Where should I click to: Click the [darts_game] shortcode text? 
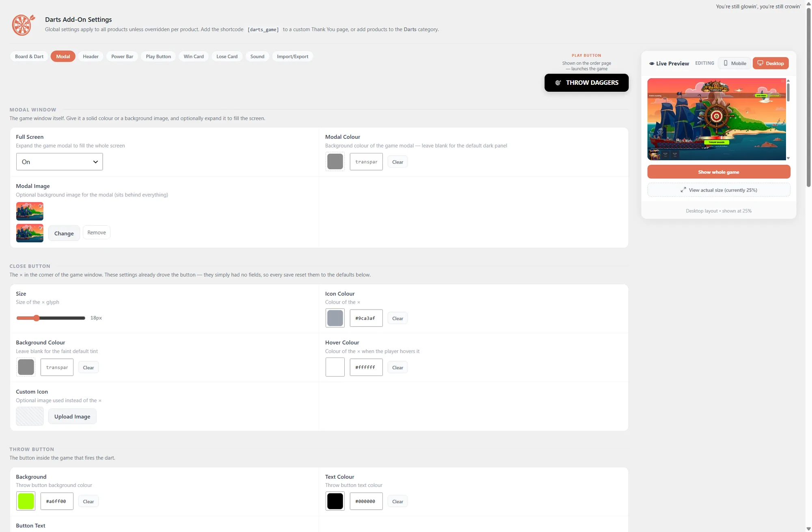coord(263,30)
